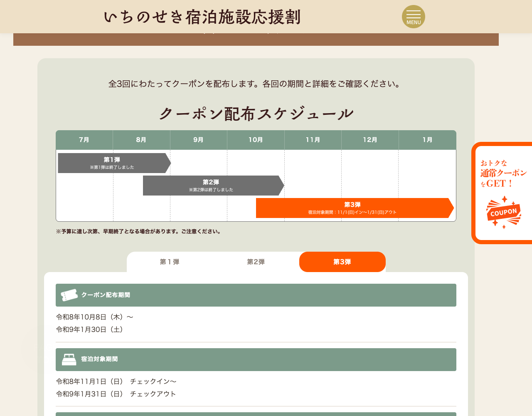Viewport: 532px width, 416px height.
Task: Select the 第2弾 tab
Action: tap(256, 262)
